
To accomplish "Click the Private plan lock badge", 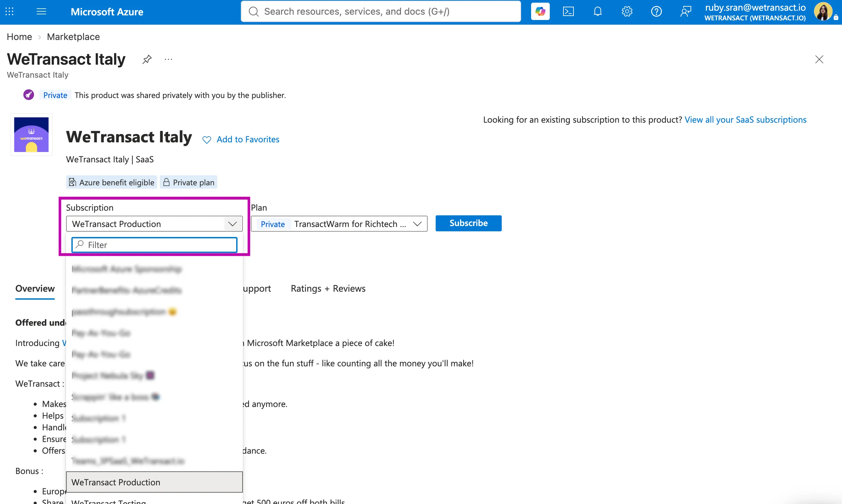I will tap(188, 182).
